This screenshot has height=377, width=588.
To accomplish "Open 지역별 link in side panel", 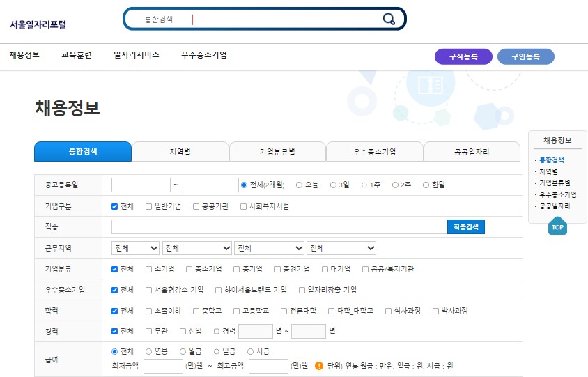I will point(548,171).
